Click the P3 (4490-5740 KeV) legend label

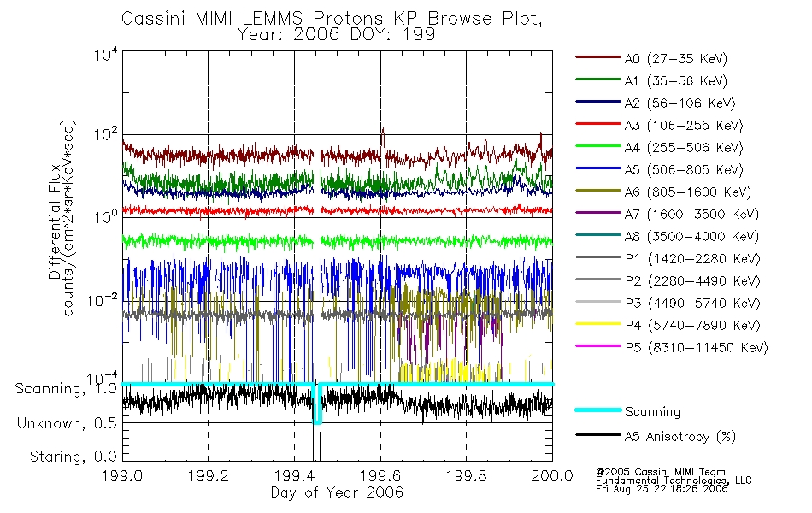coord(692,304)
